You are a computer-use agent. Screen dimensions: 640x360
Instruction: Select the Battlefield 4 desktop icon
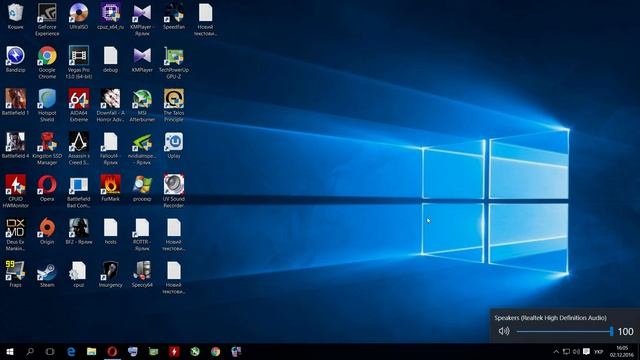click(16, 145)
